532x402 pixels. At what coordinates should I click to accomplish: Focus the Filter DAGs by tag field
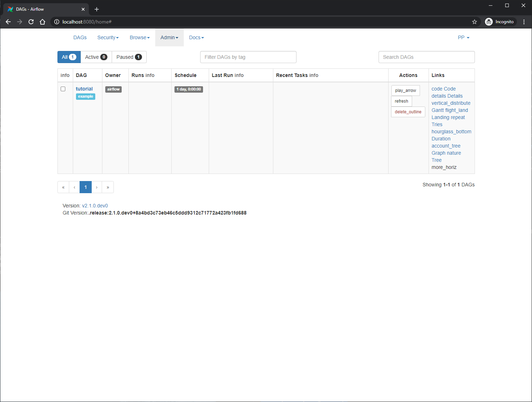click(x=248, y=57)
